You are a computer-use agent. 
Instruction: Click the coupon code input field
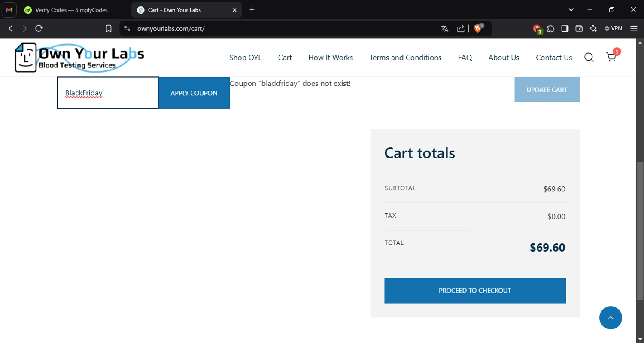point(108,93)
